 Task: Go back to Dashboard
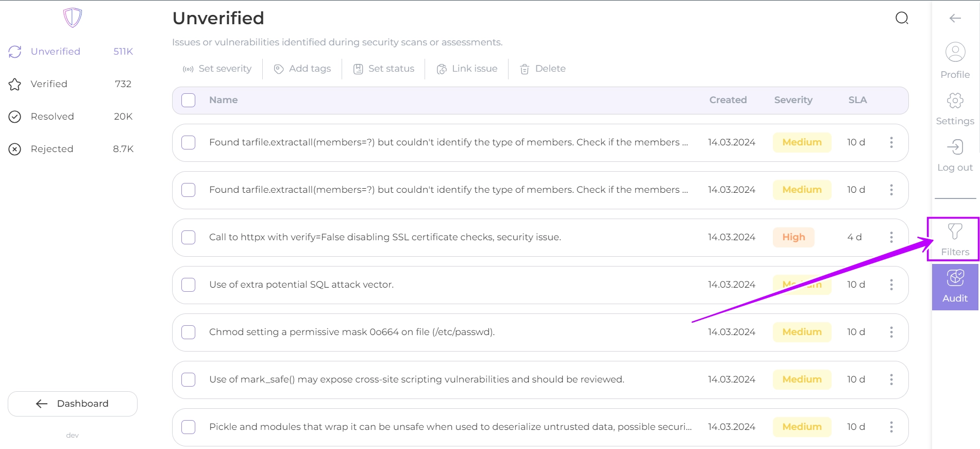(x=73, y=404)
